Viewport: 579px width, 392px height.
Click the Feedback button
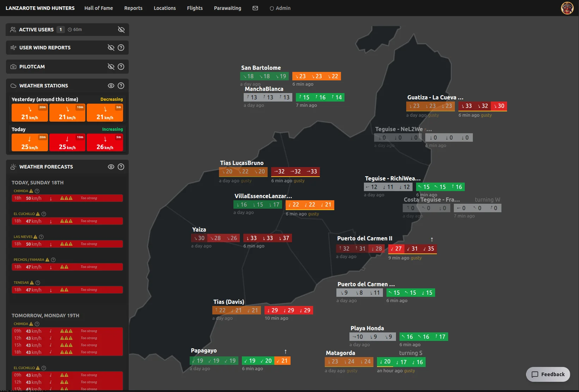548,374
